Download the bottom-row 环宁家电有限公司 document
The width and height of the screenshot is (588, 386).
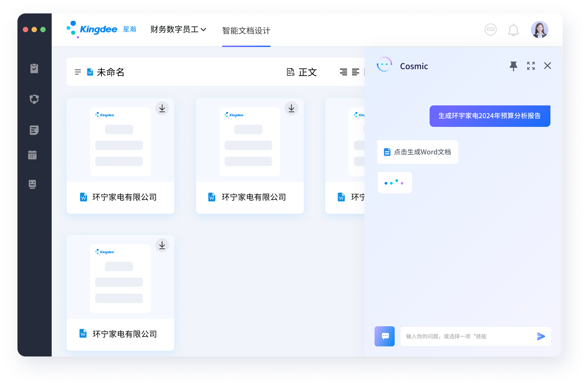coord(162,245)
